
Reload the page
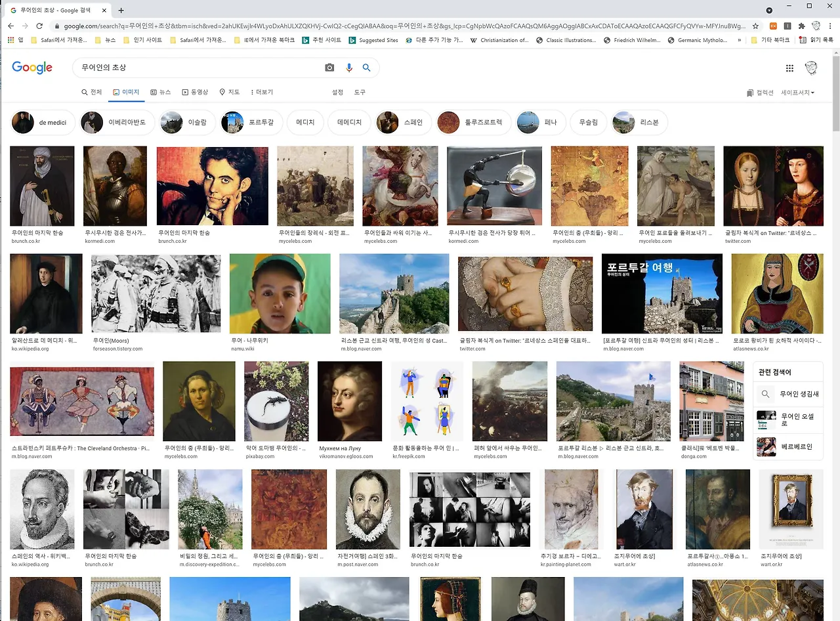[39, 26]
